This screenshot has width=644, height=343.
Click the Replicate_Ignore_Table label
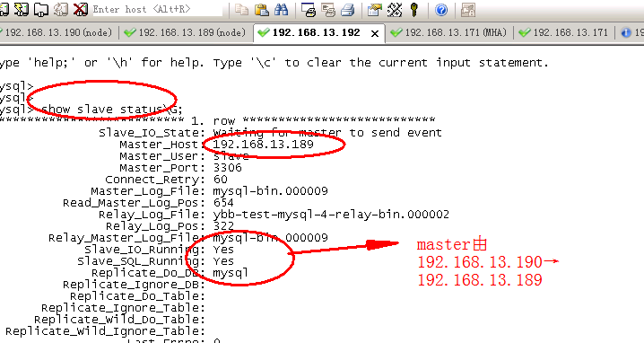click(x=123, y=308)
